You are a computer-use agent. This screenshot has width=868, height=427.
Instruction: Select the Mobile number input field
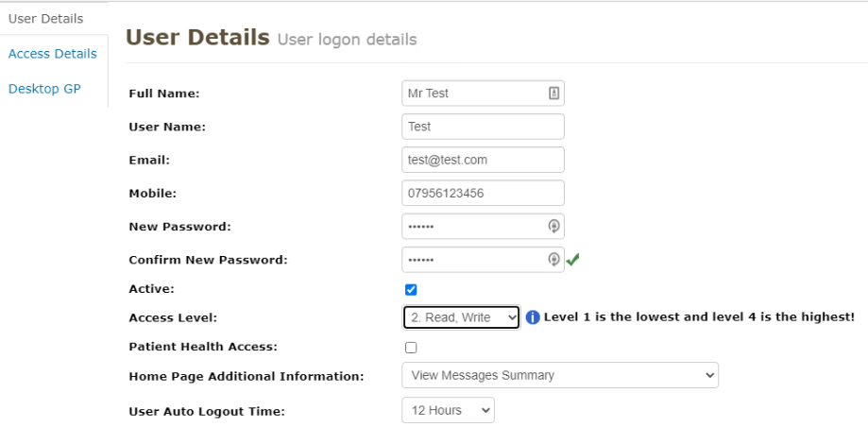pos(483,193)
